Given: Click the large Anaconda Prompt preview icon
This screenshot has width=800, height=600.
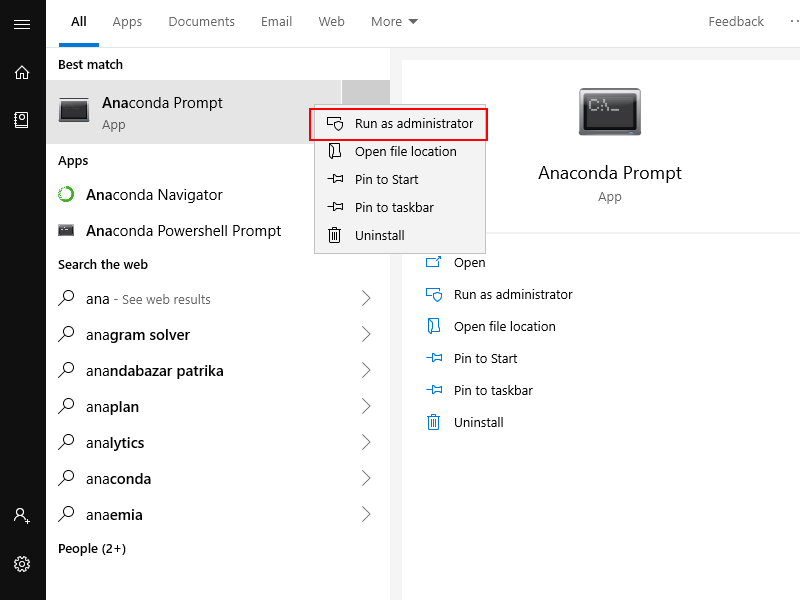Looking at the screenshot, I should tap(610, 112).
